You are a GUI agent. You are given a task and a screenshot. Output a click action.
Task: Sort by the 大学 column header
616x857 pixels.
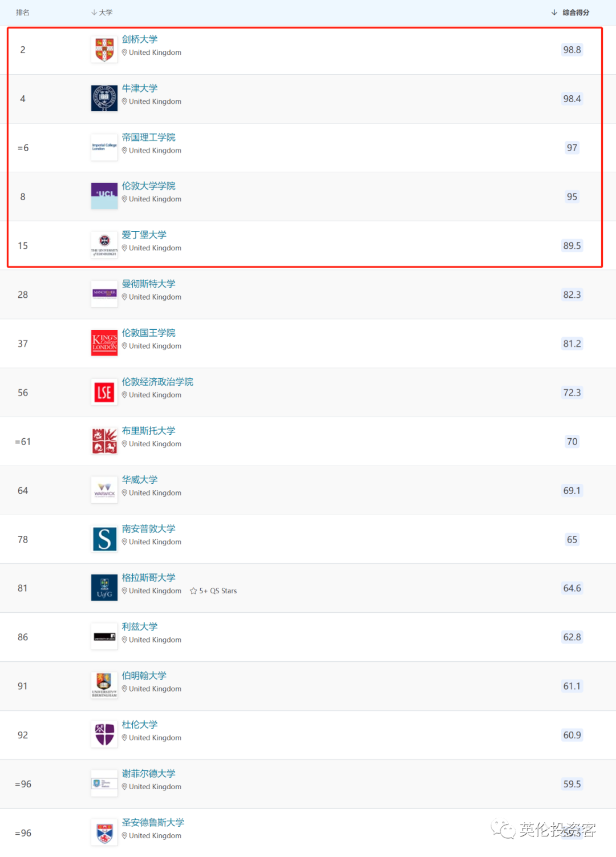102,13
